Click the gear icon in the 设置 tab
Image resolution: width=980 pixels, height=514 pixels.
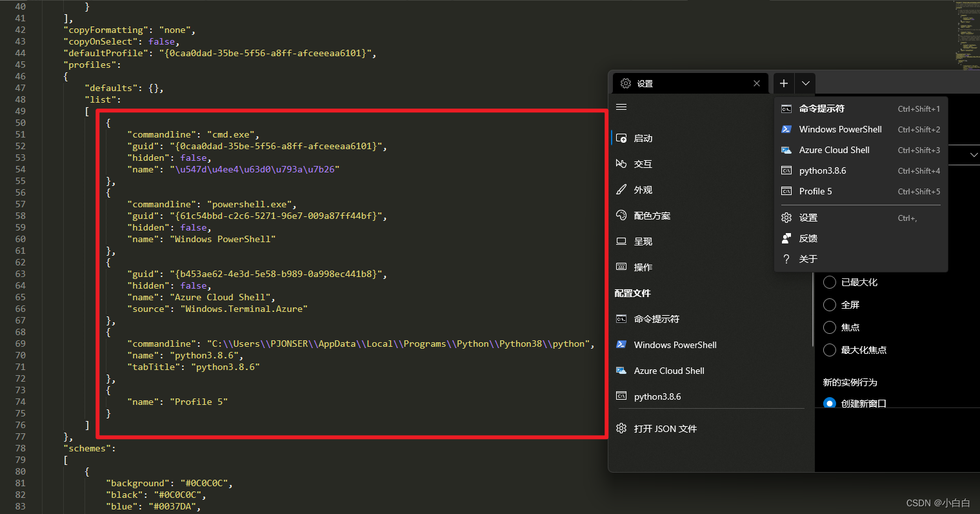626,83
